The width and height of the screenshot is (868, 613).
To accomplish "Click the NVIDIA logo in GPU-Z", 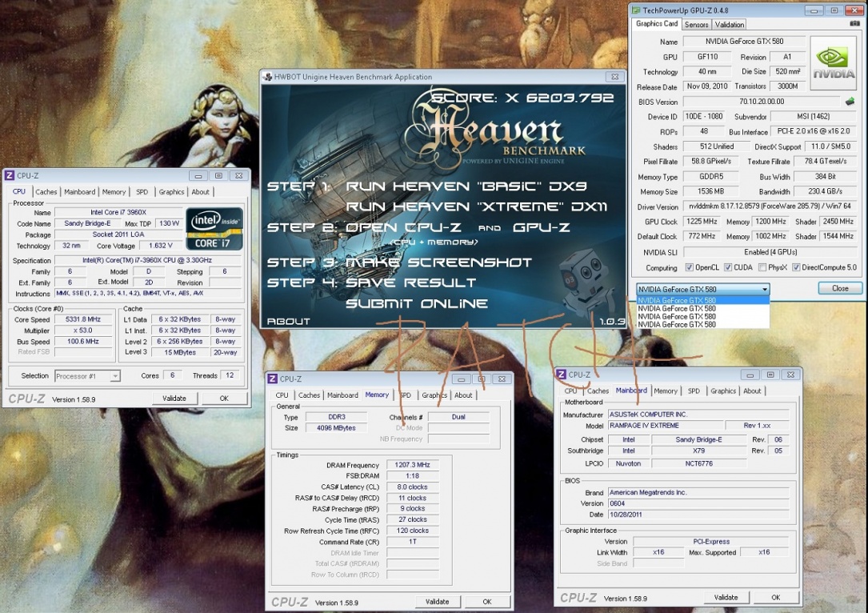I will point(834,62).
